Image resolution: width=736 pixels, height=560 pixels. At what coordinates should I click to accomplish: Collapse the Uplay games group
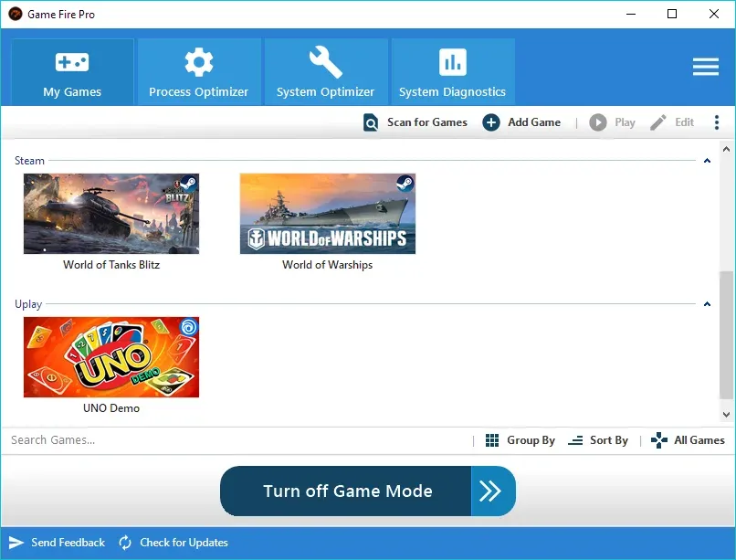click(707, 304)
